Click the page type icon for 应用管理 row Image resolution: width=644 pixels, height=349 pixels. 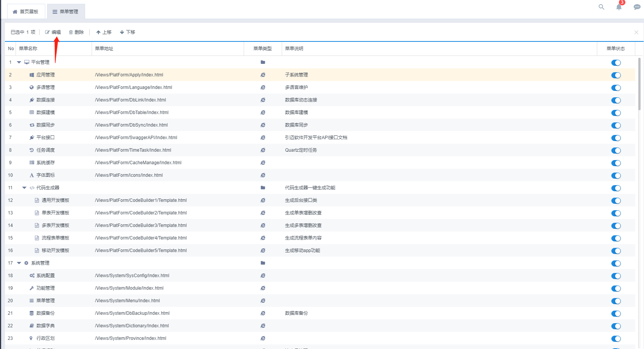coord(263,75)
